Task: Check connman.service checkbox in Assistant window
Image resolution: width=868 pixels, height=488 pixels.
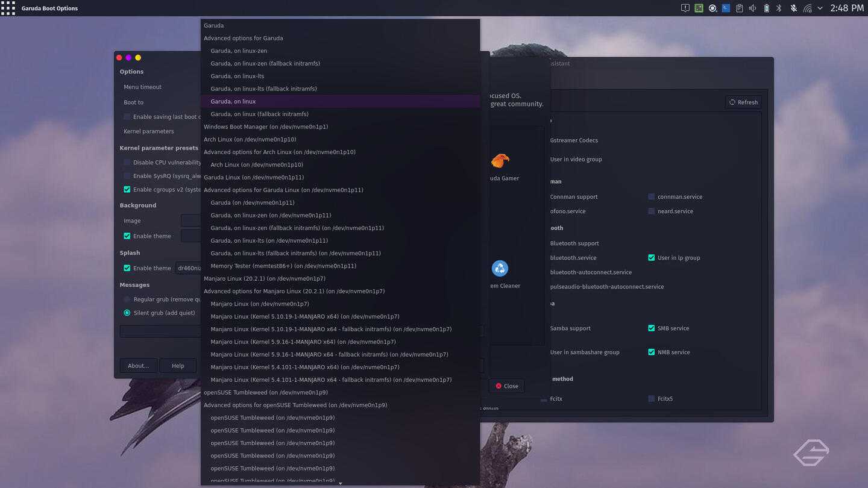Action: 651,197
